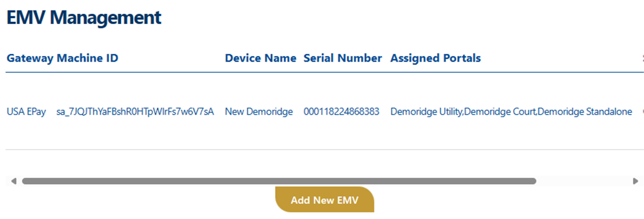644x219 pixels.
Task: Sort by the Machine ID column header
Action: click(x=87, y=58)
